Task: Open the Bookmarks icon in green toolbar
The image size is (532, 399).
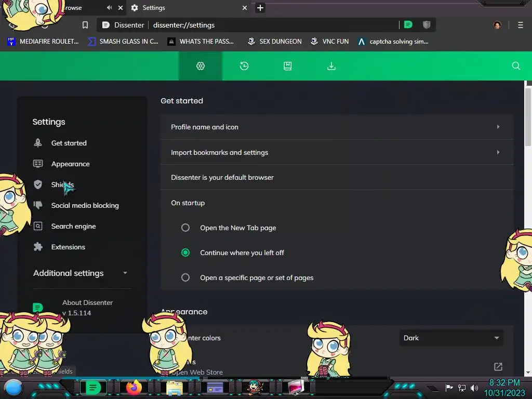Action: coord(288,66)
